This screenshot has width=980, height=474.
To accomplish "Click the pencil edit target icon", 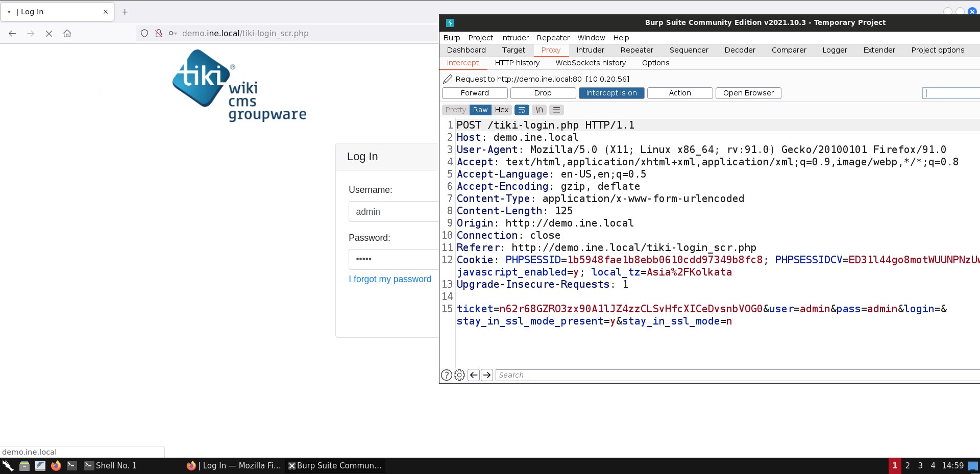I will pos(448,79).
